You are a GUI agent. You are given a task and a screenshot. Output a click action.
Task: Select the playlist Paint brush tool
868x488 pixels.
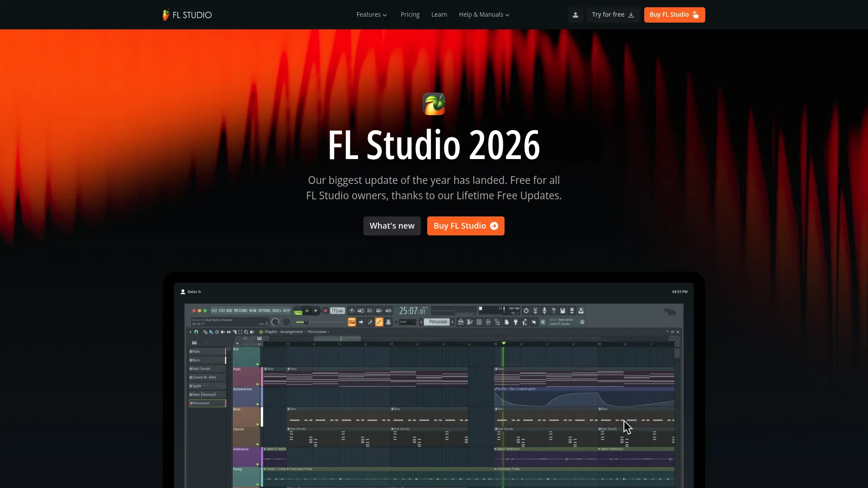pyautogui.click(x=211, y=332)
